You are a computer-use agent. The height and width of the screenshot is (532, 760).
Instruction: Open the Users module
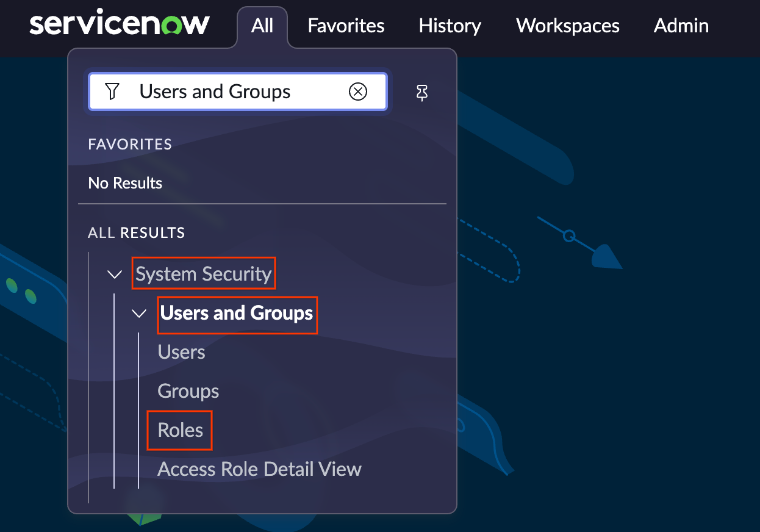pyautogui.click(x=181, y=352)
